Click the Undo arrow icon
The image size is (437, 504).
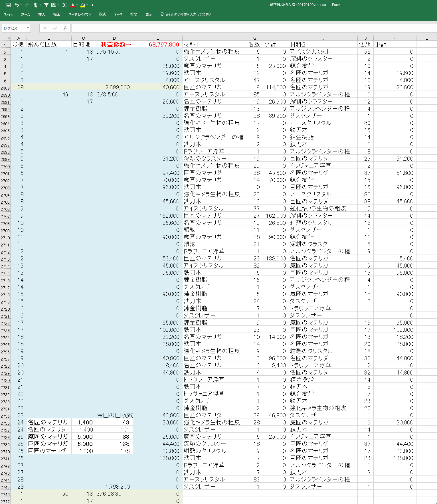[x=17, y=5]
